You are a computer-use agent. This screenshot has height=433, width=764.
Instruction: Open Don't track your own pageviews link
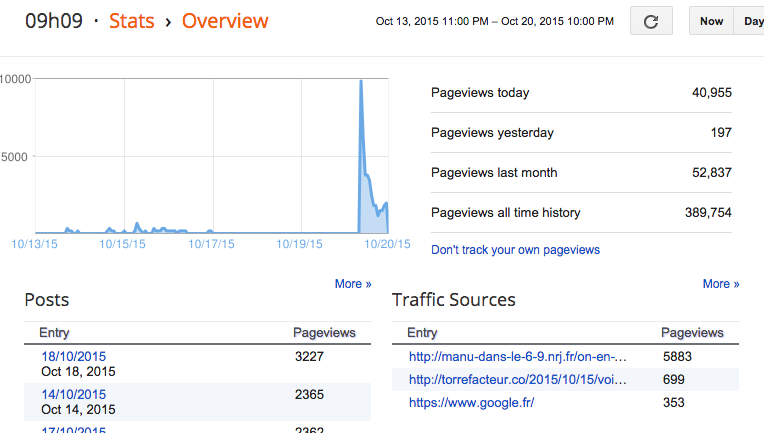[515, 249]
